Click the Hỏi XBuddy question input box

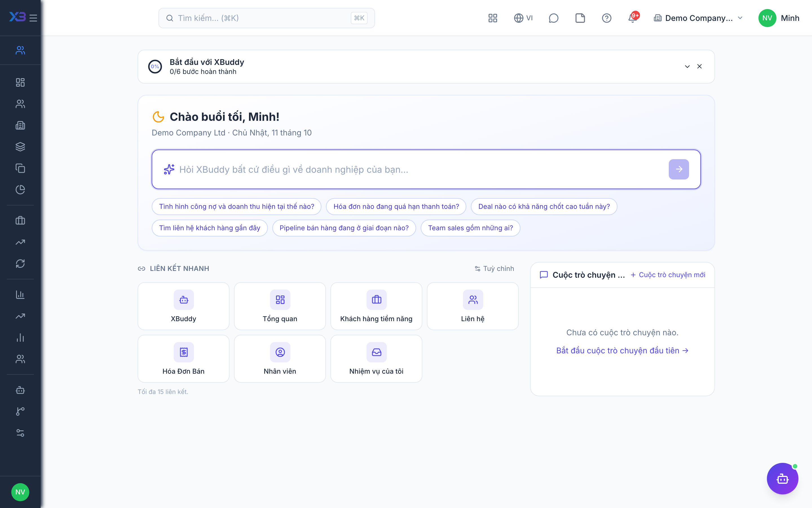point(426,169)
